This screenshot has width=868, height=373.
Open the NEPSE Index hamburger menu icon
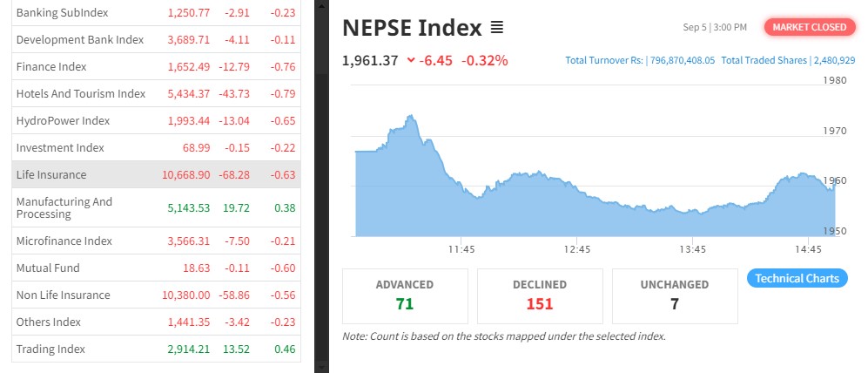click(x=497, y=28)
